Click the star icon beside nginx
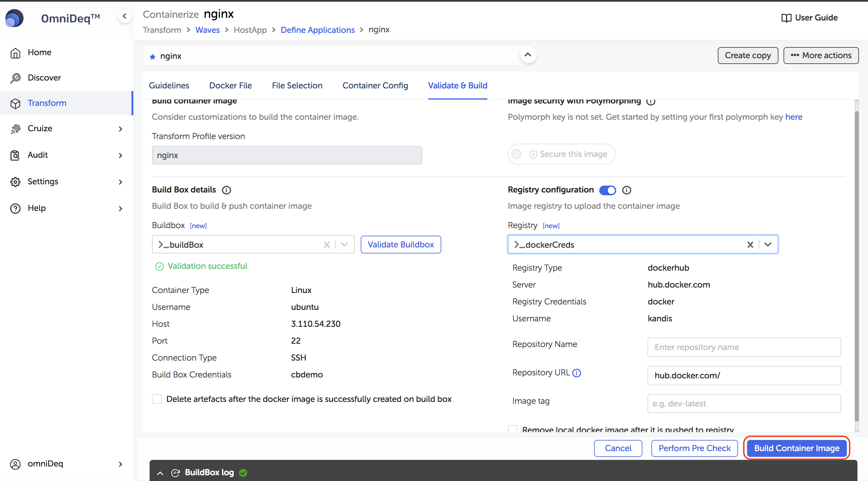The width and height of the screenshot is (868, 481). [153, 57]
